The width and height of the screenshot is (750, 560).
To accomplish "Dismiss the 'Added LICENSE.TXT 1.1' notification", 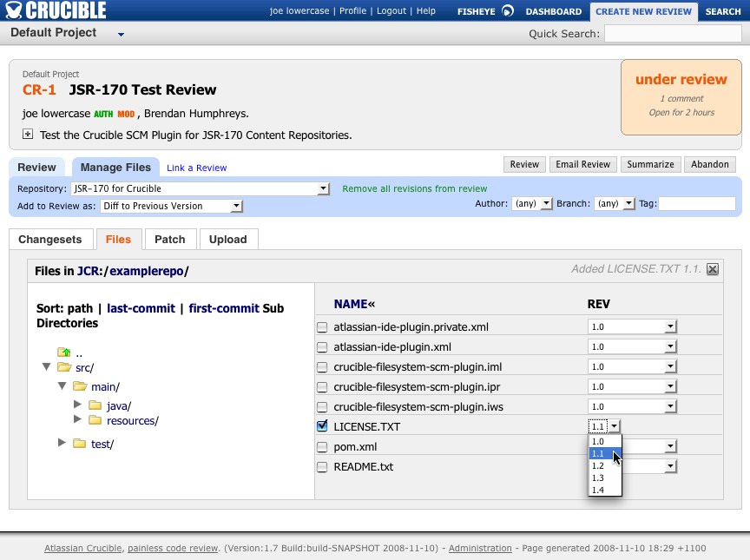I will pos(713,269).
